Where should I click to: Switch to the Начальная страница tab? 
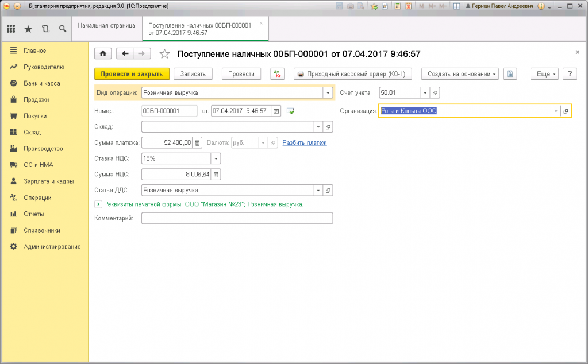pos(107,26)
